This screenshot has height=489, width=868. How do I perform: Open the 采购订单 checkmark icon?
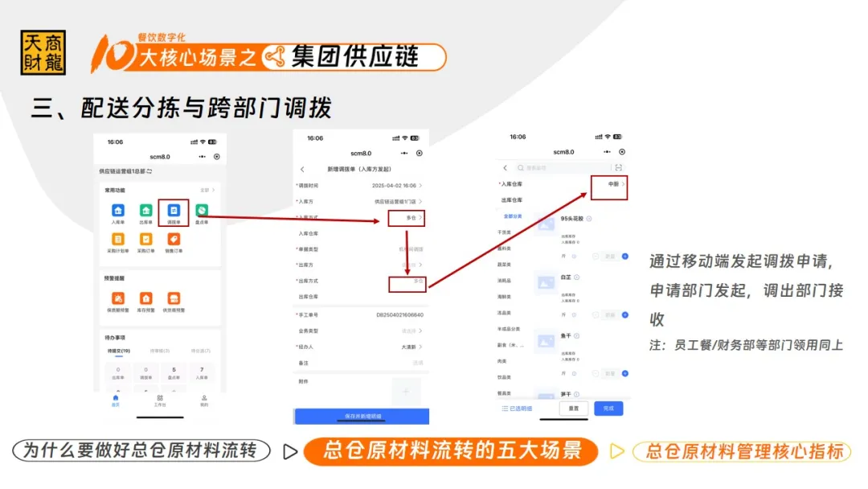point(145,239)
